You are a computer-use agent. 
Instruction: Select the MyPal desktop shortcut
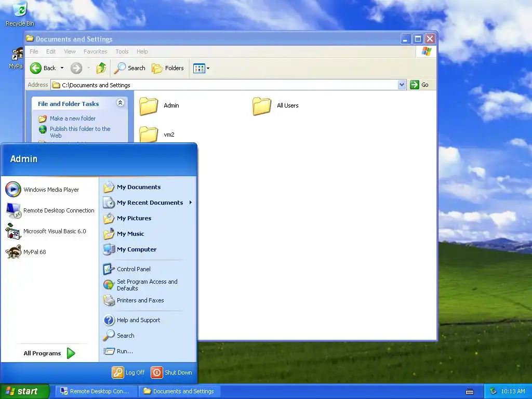pos(16,58)
